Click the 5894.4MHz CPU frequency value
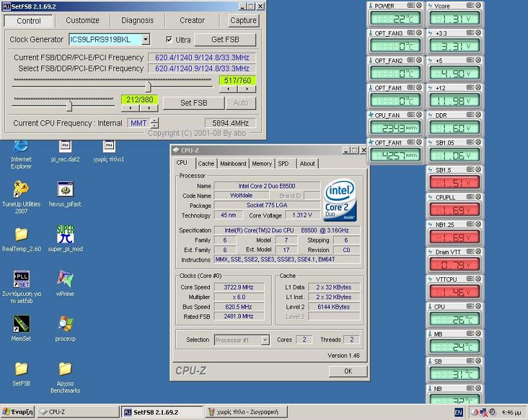528x420 pixels. click(231, 123)
